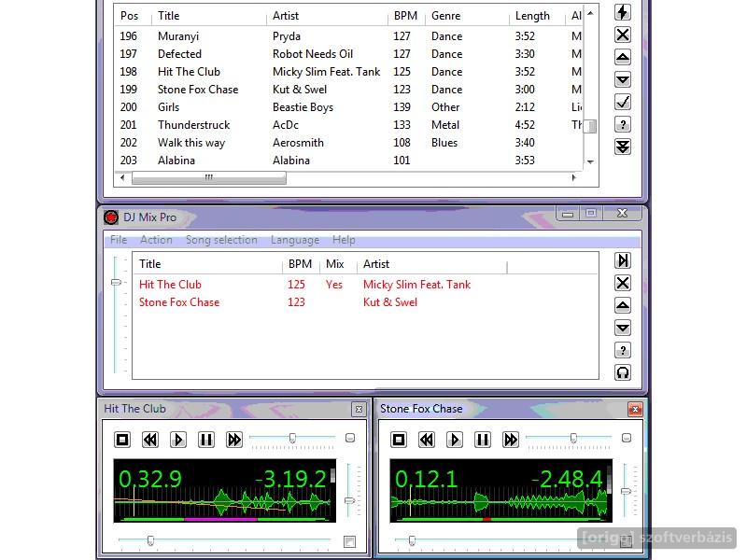
Task: Rewind the Hit The Club deck
Action: click(x=150, y=440)
